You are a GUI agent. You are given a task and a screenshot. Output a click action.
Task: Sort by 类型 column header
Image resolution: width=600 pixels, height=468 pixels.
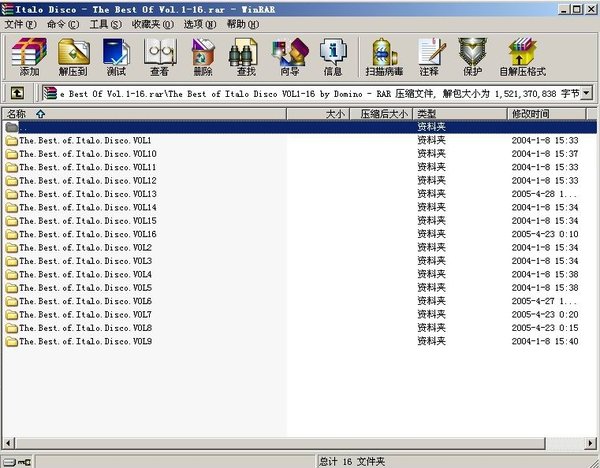click(x=460, y=114)
